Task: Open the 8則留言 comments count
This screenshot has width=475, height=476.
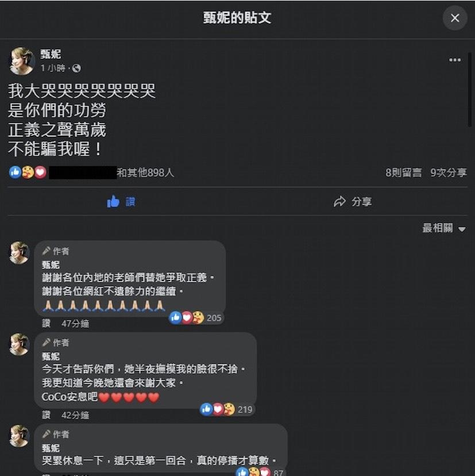Action: coord(403,172)
